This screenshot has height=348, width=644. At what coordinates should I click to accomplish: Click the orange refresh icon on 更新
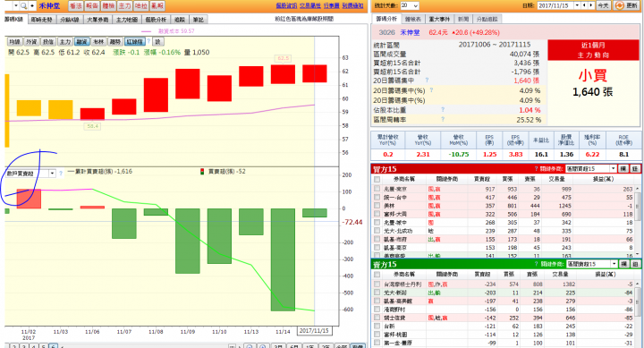620,5
